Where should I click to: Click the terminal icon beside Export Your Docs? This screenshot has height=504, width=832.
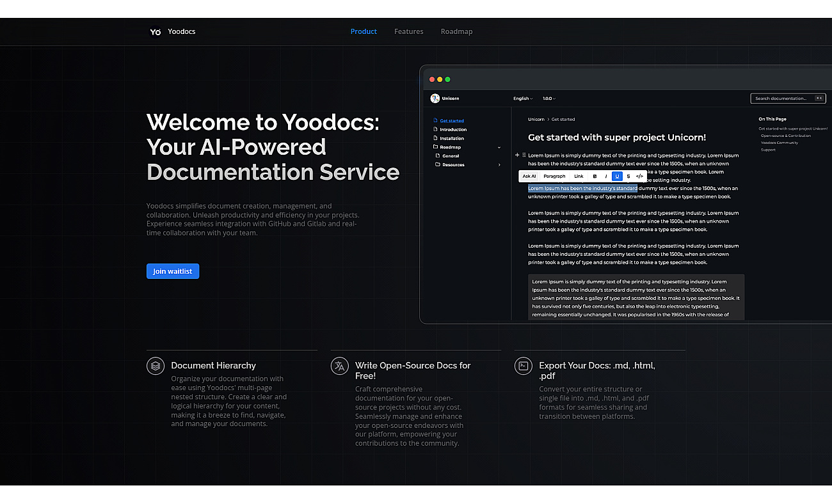(x=524, y=366)
